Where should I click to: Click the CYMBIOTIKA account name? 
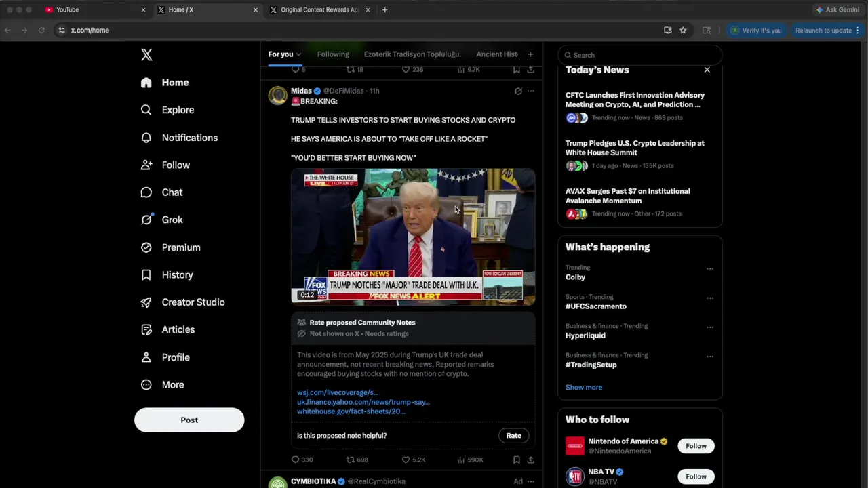point(313,481)
